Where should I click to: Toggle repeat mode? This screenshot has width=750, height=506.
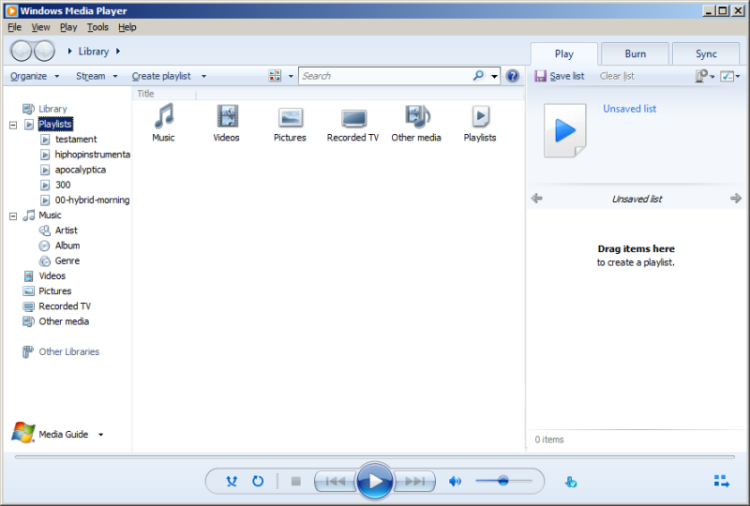[x=258, y=481]
